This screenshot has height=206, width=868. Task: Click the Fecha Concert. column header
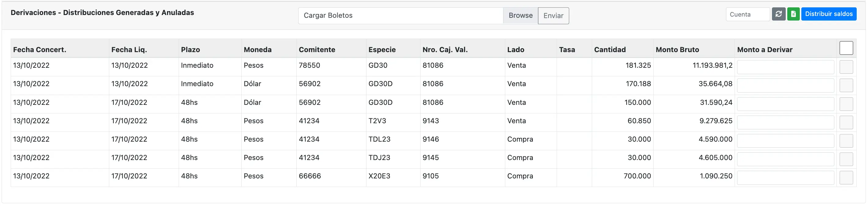tap(39, 49)
